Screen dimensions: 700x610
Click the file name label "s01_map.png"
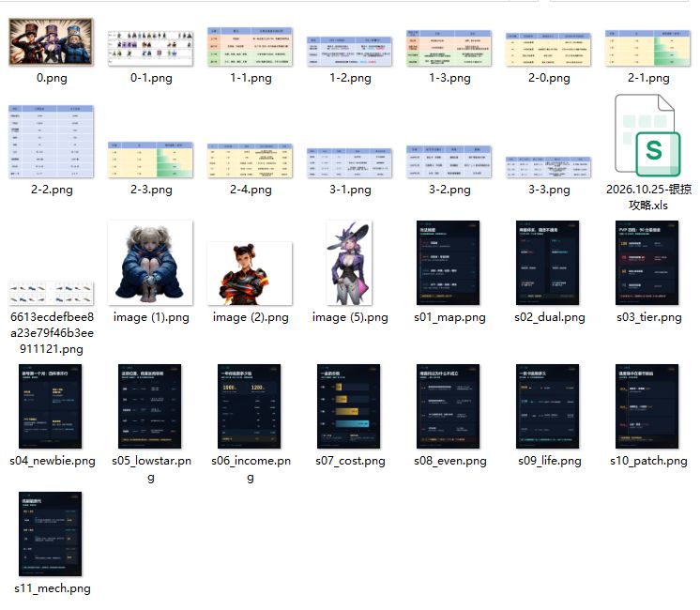pos(449,317)
